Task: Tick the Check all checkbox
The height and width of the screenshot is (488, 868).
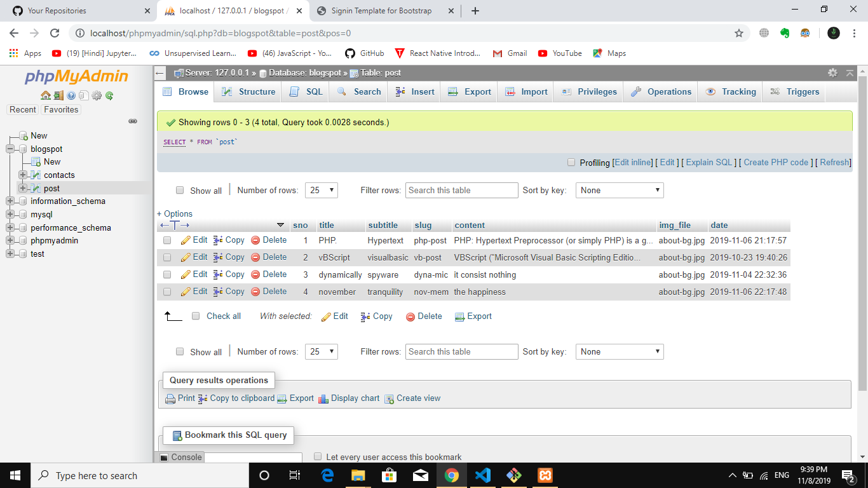Action: pos(196,316)
